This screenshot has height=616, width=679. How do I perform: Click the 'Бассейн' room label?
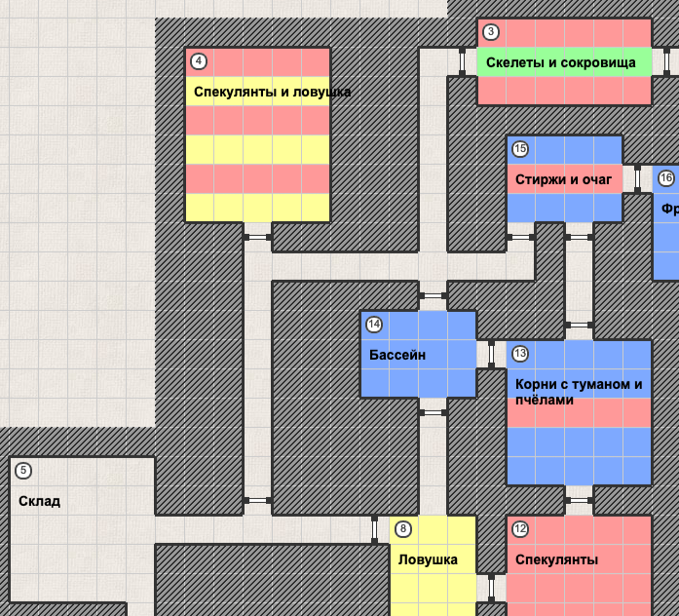click(397, 355)
